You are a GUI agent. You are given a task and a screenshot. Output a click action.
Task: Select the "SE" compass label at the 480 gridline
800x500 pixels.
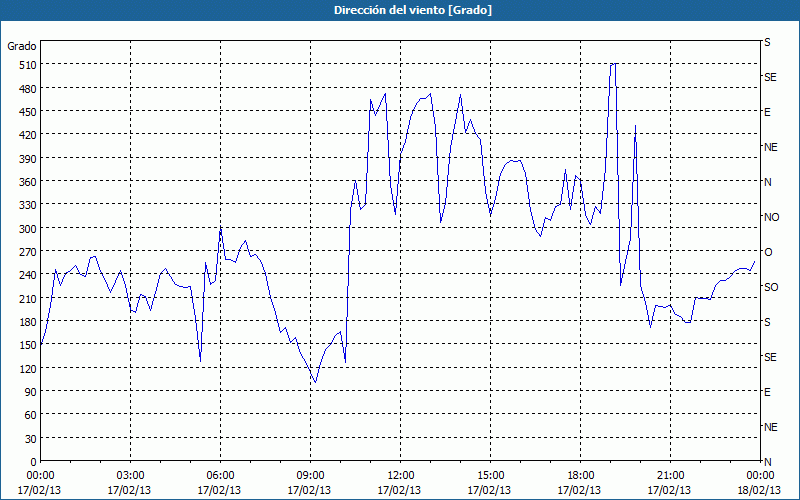[x=770, y=77]
